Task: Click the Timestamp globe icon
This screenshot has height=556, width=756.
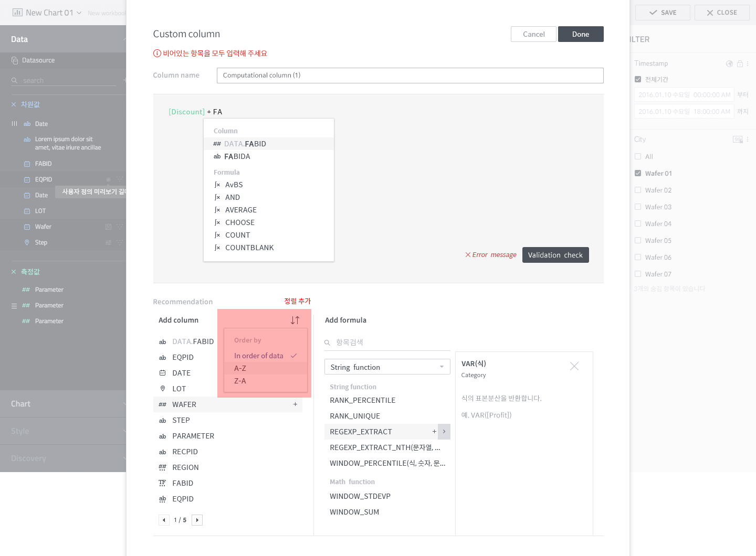Action: point(729,63)
